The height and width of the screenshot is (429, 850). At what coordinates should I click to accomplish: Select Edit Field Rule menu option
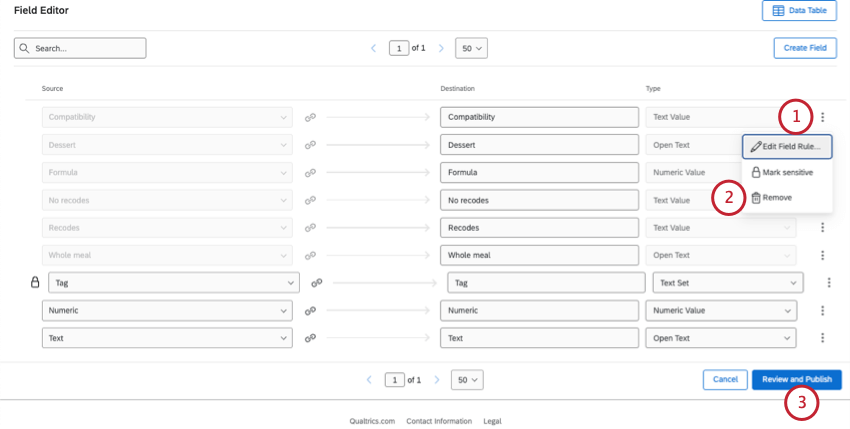[x=787, y=146]
